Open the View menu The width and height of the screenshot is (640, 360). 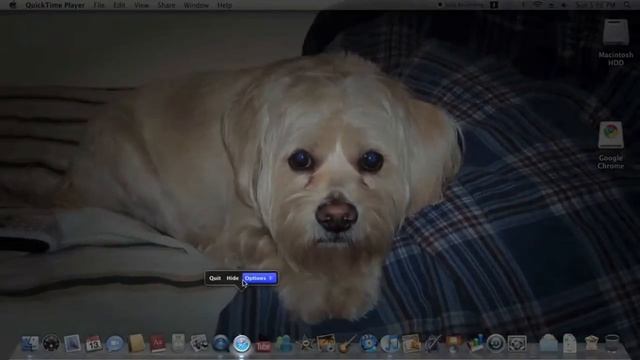[x=141, y=5]
